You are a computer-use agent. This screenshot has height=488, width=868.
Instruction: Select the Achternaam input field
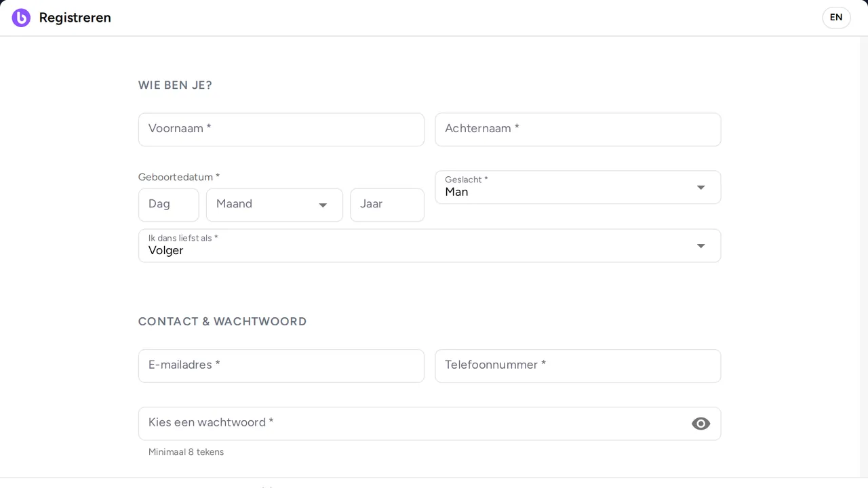578,129
